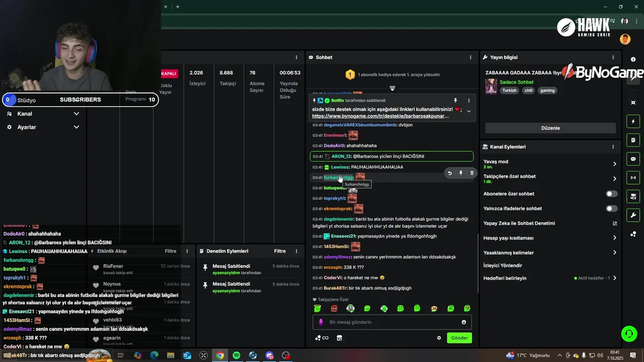Pin furkanshntgg's chat message
Screen dimensions: 644x362
pyautogui.click(x=460, y=173)
